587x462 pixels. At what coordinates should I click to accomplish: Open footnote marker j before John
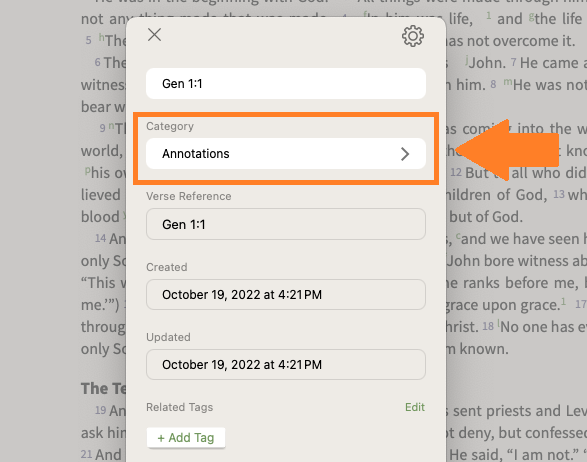click(467, 59)
